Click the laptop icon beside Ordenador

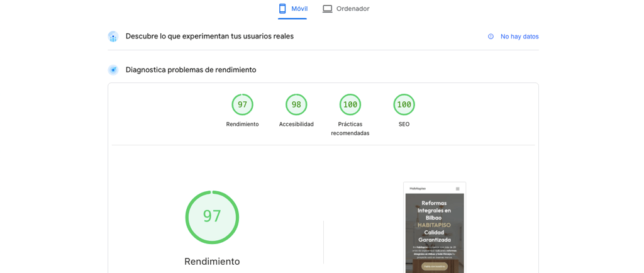tap(327, 9)
